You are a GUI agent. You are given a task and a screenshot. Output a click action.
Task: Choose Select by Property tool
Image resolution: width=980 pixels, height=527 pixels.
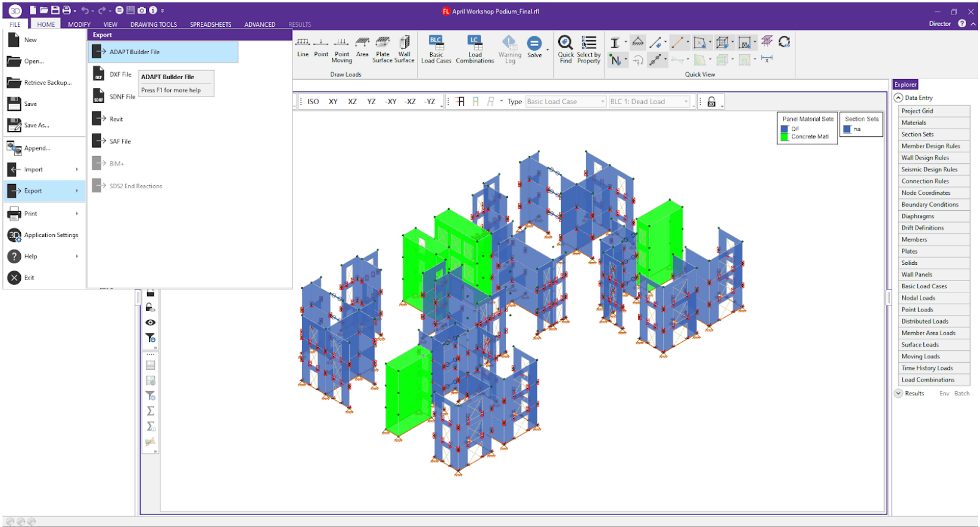(x=589, y=43)
